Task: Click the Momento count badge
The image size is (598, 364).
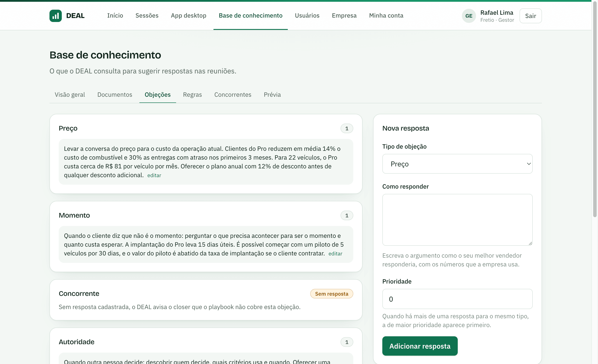Action: coord(347,215)
